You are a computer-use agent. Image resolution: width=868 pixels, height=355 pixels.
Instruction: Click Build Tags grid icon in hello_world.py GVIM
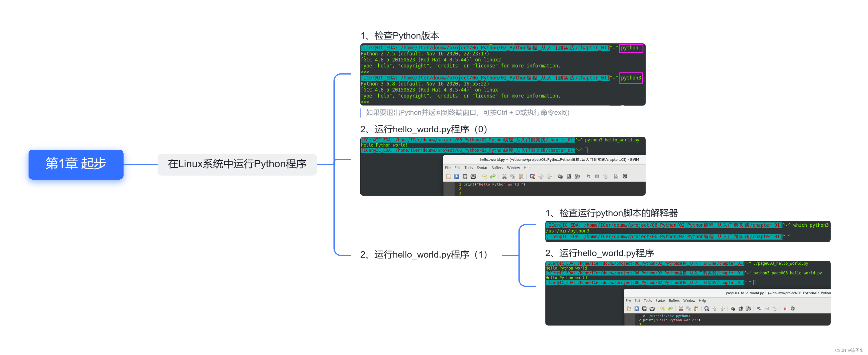pyautogui.click(x=597, y=176)
